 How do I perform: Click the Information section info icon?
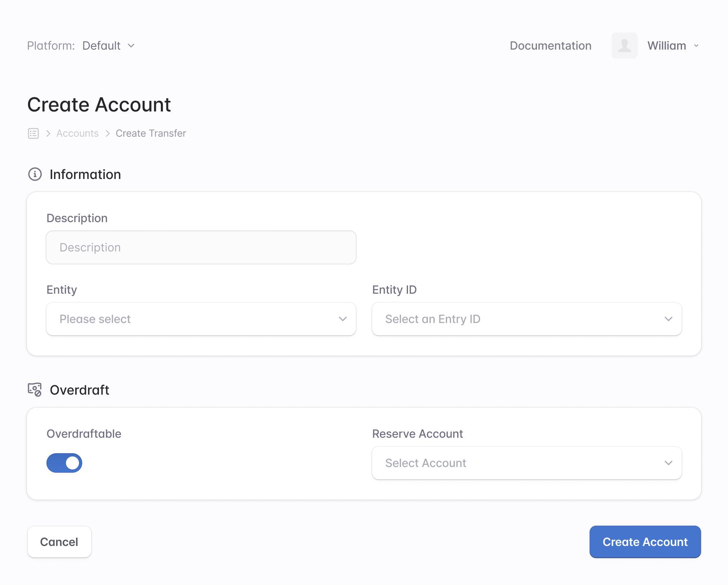coord(35,174)
